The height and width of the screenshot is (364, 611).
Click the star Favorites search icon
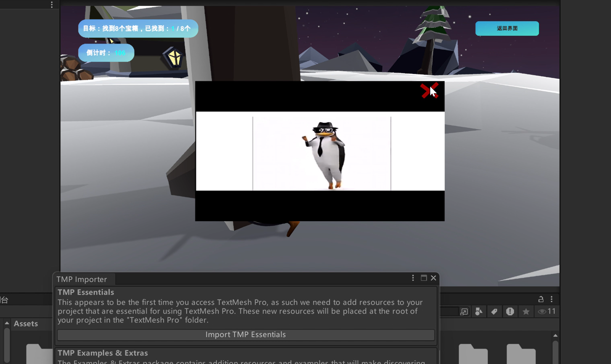(x=526, y=311)
